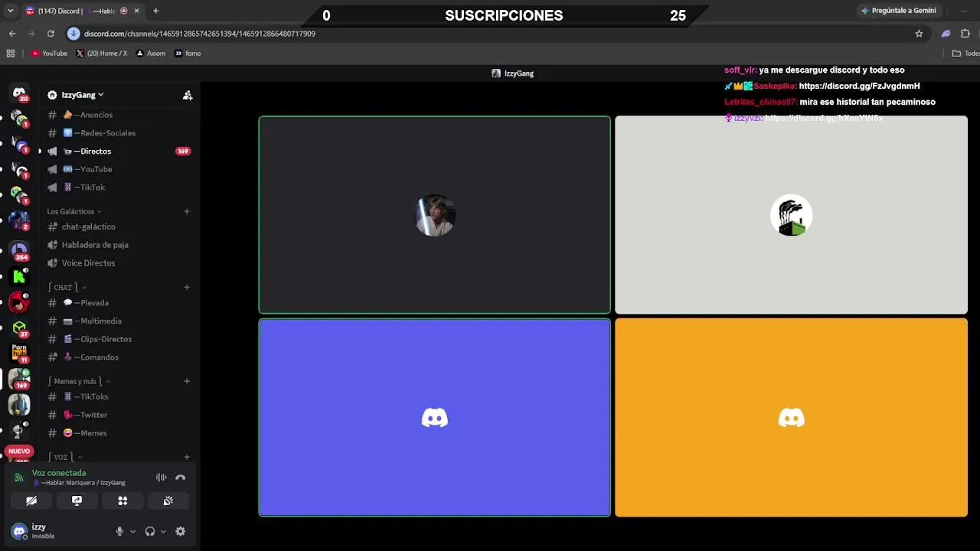The width and height of the screenshot is (980, 551).
Task: Open the Twitter channel
Action: point(119,415)
